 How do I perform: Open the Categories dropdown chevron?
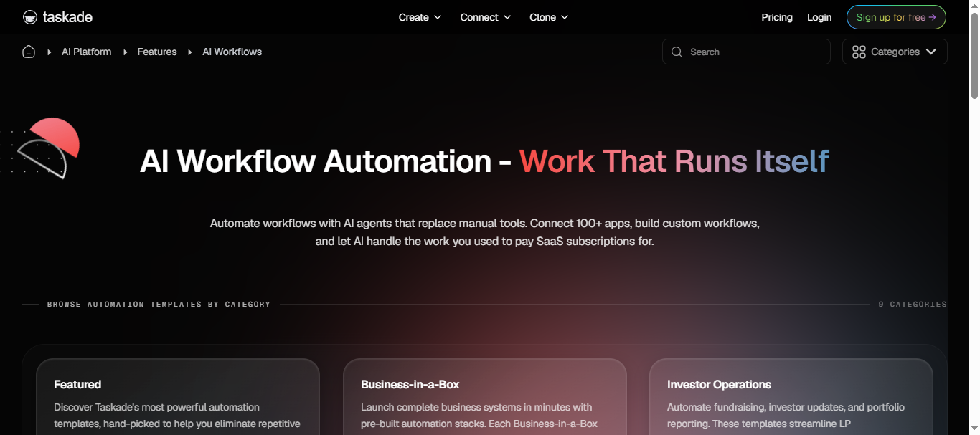931,52
